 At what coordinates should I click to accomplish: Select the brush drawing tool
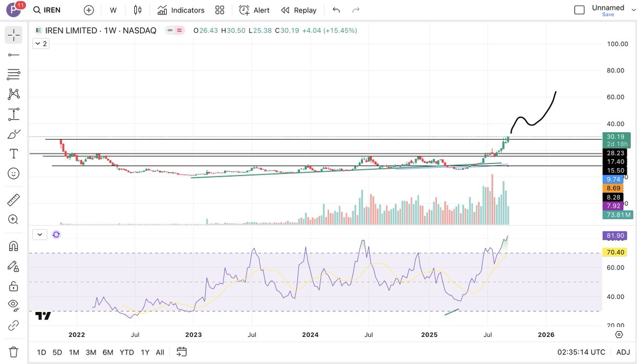[x=14, y=134]
